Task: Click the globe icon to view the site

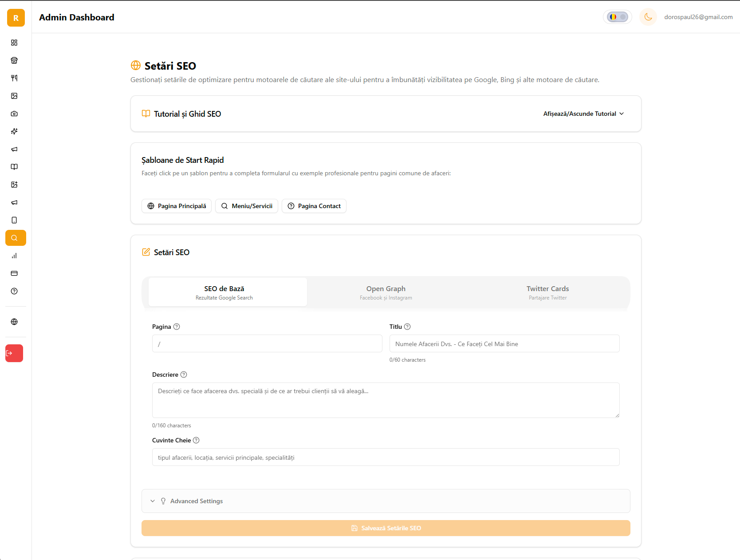Action: (x=14, y=322)
